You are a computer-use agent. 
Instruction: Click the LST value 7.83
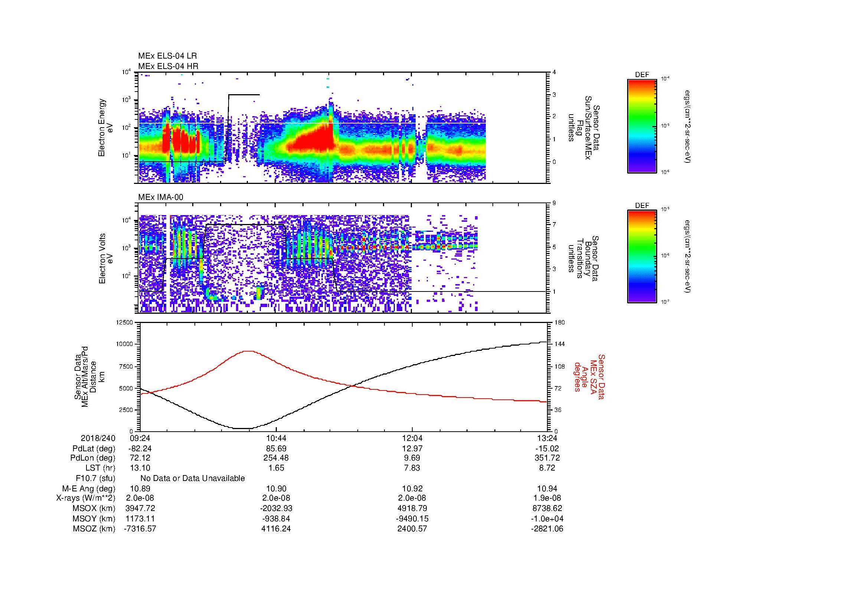tap(412, 468)
